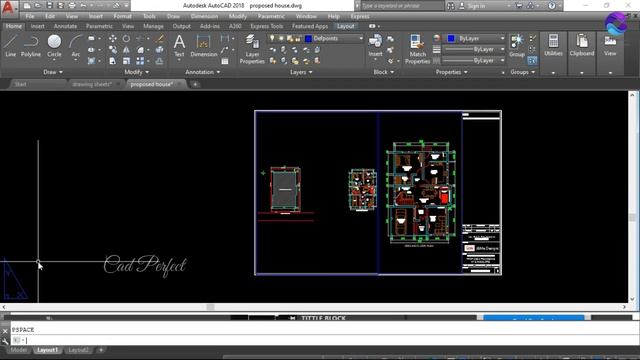Insert a Table from Annotation panel
Screen dimensions: 640x360
pyautogui.click(x=225, y=61)
